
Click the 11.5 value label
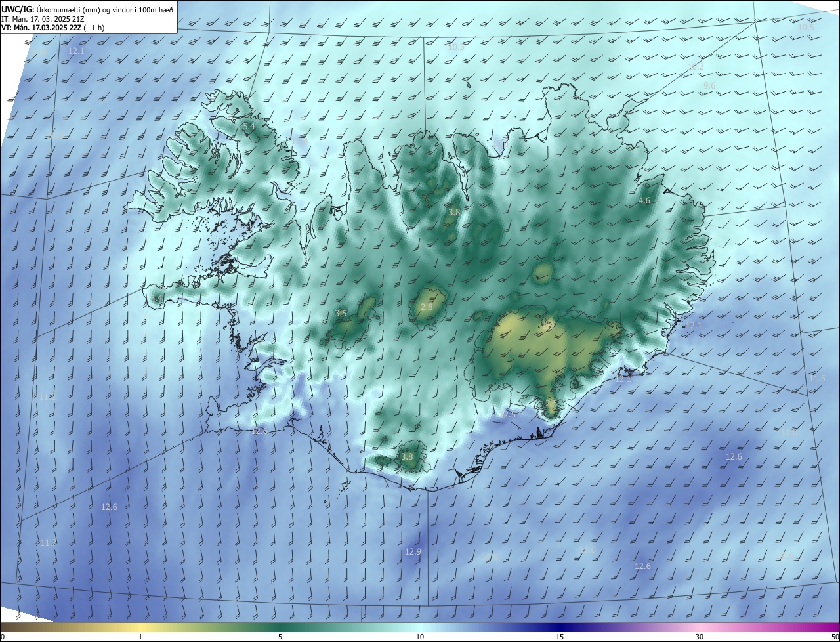click(x=817, y=379)
